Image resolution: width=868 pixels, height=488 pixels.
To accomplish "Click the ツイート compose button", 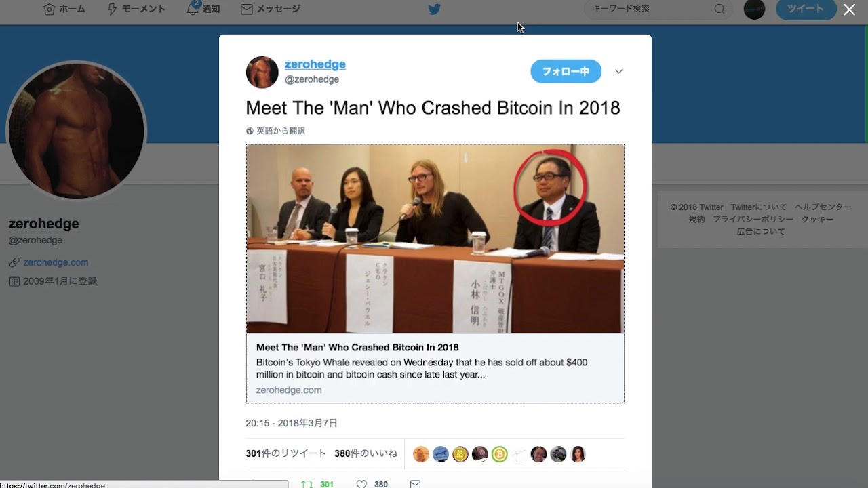I will pos(806,9).
